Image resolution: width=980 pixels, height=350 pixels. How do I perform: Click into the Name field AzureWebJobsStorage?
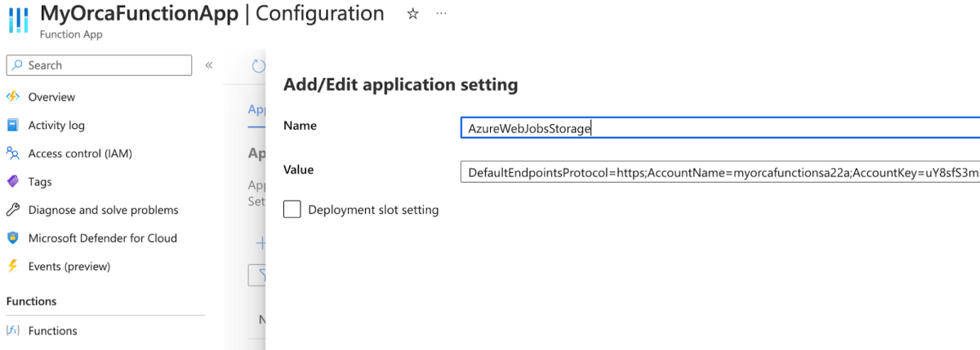pos(720,128)
